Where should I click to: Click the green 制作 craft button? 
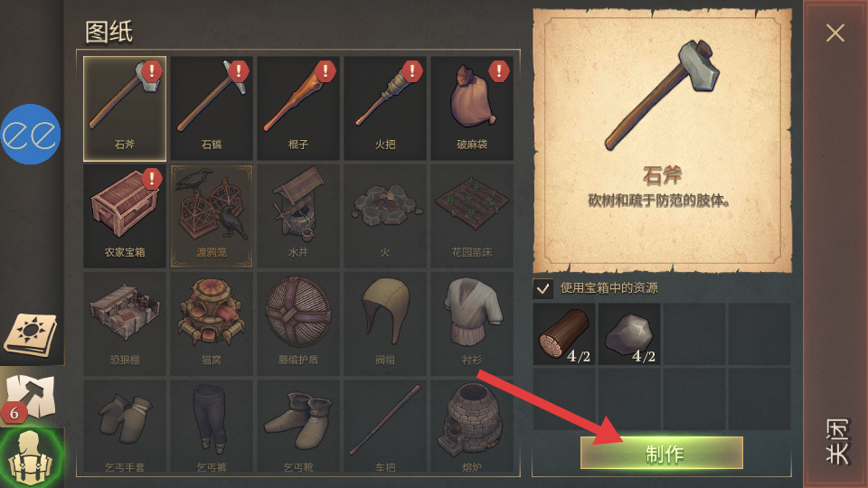coord(662,453)
